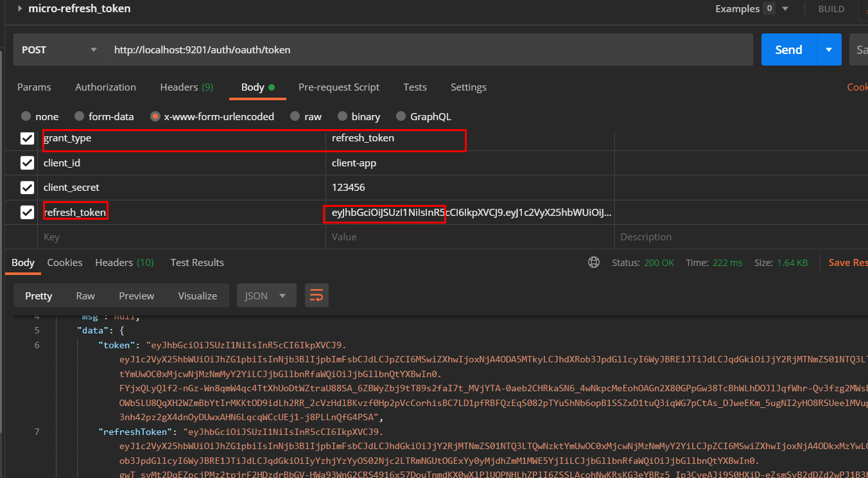Click the refresh_token value of grant_type
Screen dimensions: 868x478
(x=470, y=138)
